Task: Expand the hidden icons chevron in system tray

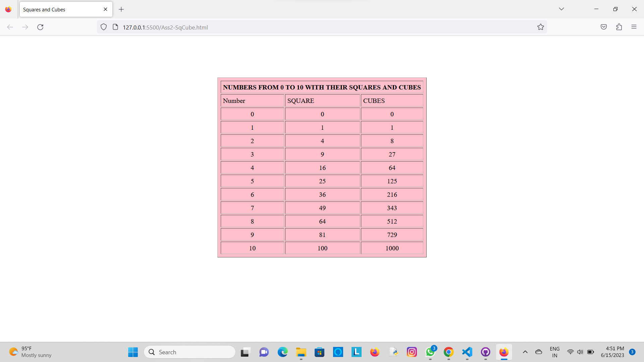Action: 525,352
